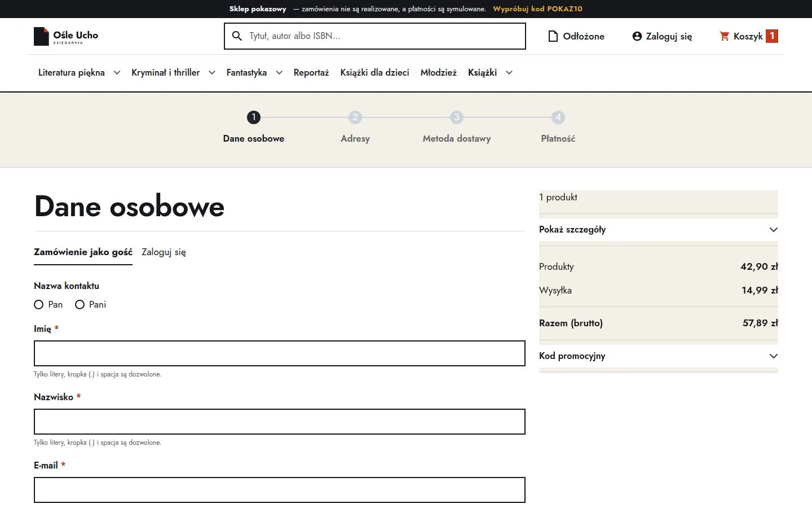Image resolution: width=812 pixels, height=508 pixels.
Task: Click the cart count badge showing 1
Action: [772, 36]
